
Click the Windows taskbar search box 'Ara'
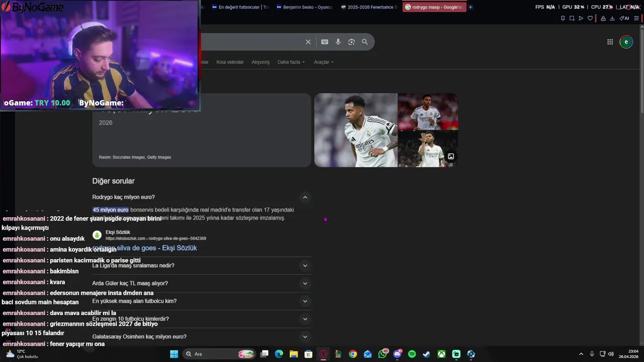[219, 354]
